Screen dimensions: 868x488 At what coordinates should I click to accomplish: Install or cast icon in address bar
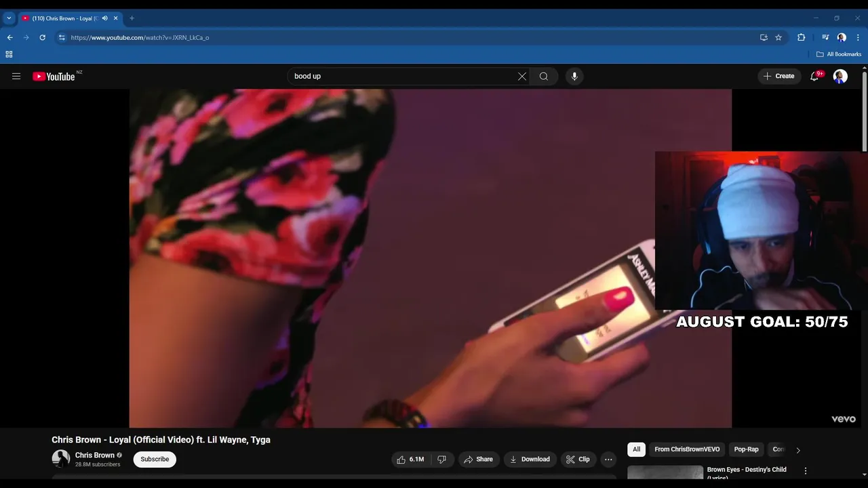pos(764,37)
